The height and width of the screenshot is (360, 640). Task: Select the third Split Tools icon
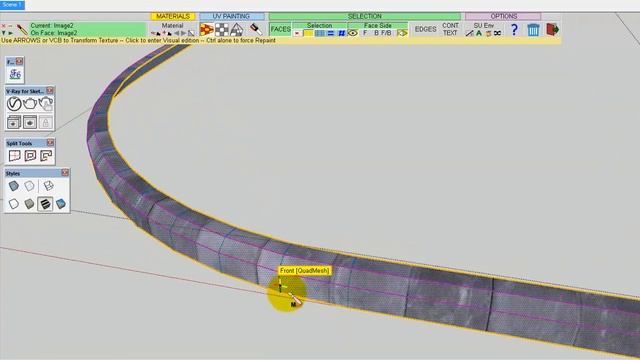46,156
